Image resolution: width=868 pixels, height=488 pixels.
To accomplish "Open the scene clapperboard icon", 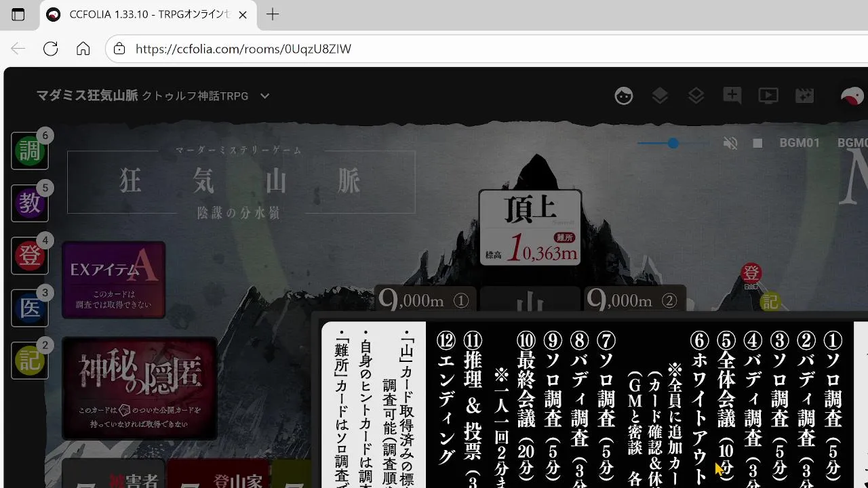I will click(x=804, y=96).
